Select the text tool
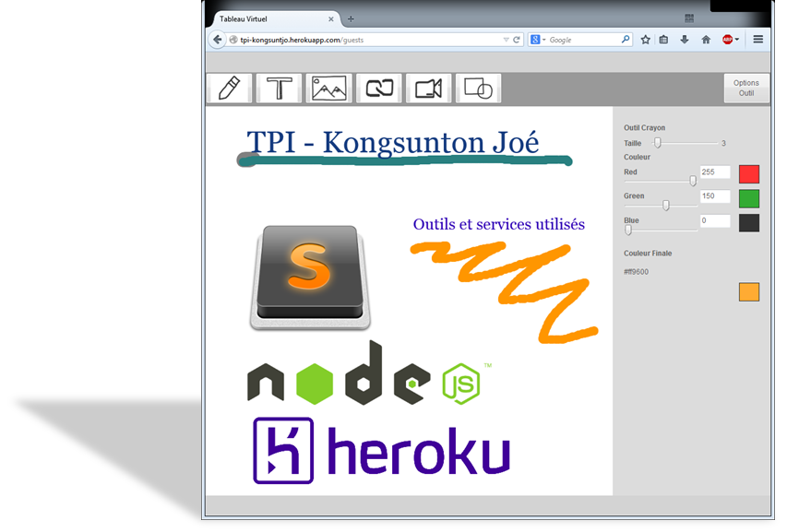787x532 pixels. [x=279, y=89]
